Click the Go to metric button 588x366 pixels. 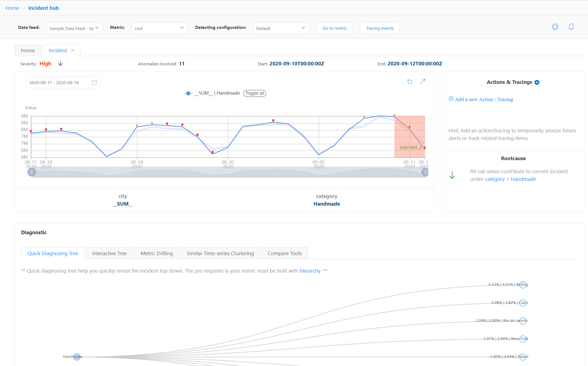(334, 28)
